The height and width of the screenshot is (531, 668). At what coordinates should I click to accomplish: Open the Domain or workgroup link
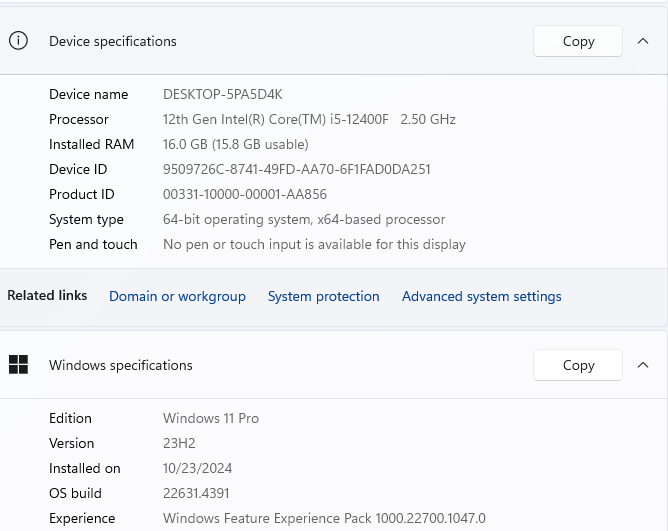(177, 296)
